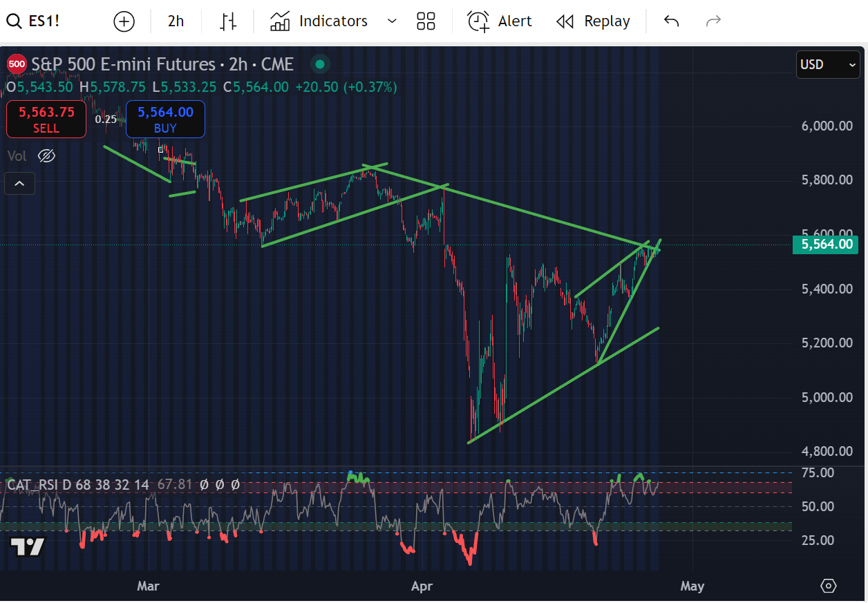Screen dimensions: 868x603
Task: Click the current price label 5,564.00
Action: click(x=826, y=245)
